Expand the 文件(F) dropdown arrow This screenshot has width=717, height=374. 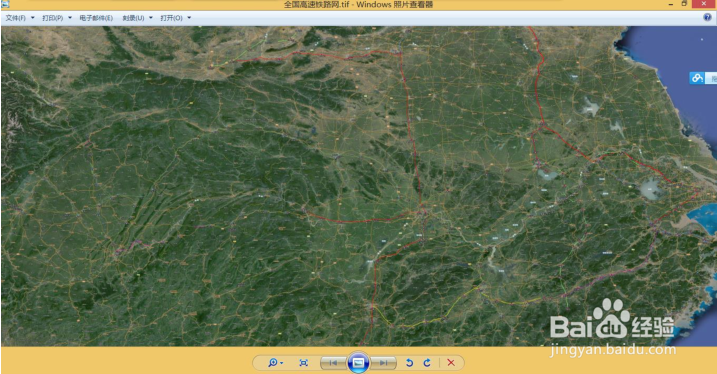coord(32,18)
